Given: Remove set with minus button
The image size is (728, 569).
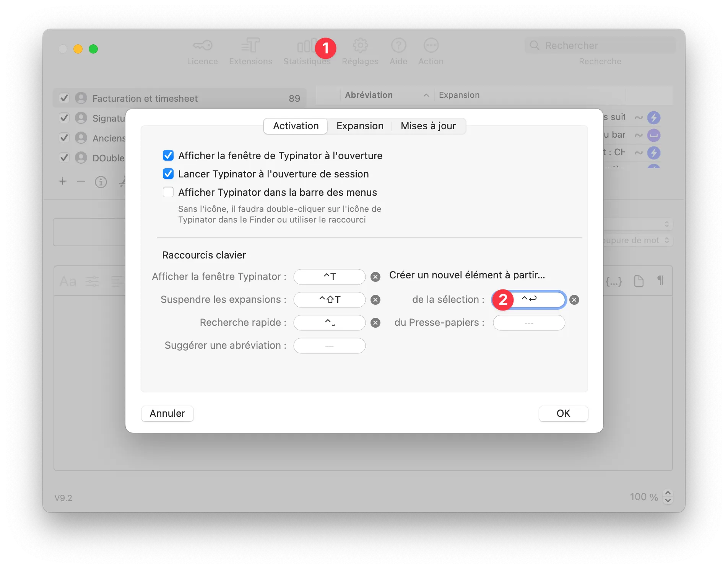Looking at the screenshot, I should click(81, 181).
